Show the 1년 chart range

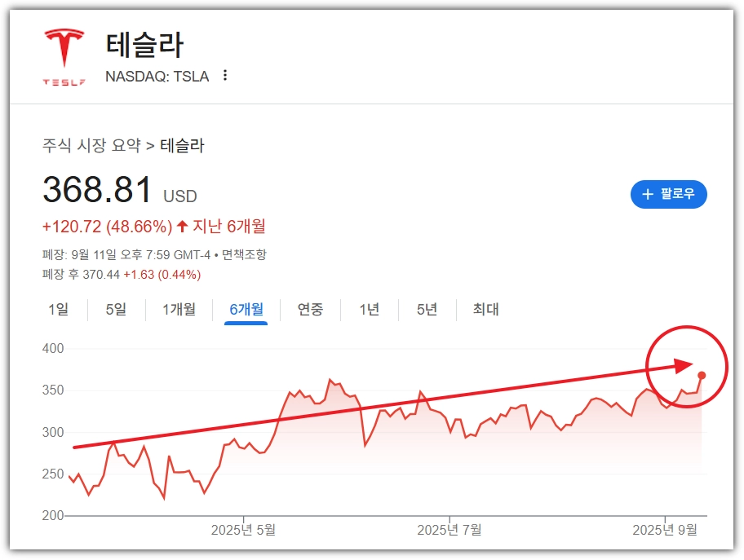[x=369, y=310]
